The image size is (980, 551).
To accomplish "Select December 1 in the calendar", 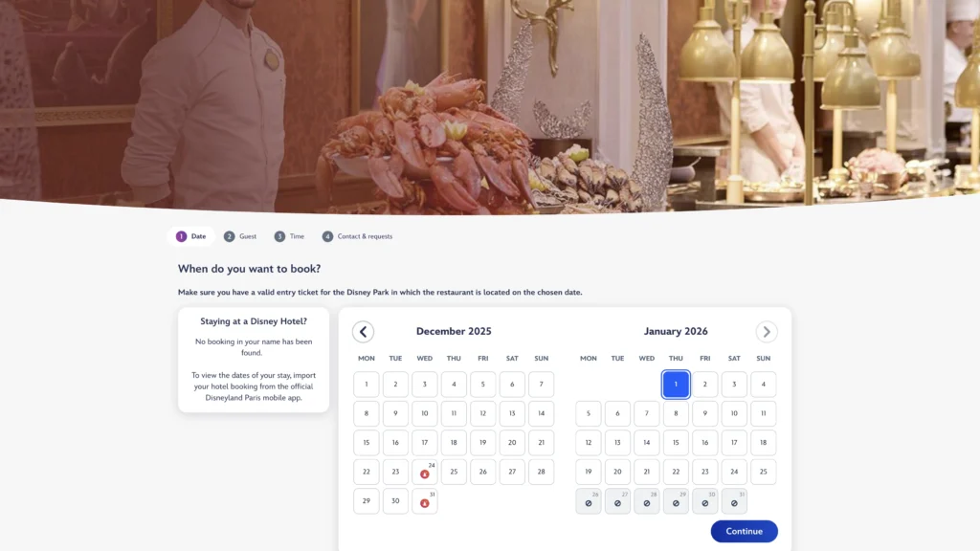I will coord(366,385).
